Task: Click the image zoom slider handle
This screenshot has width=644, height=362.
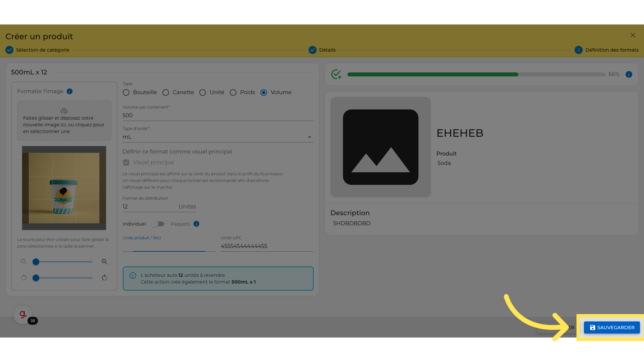Action: (36, 262)
